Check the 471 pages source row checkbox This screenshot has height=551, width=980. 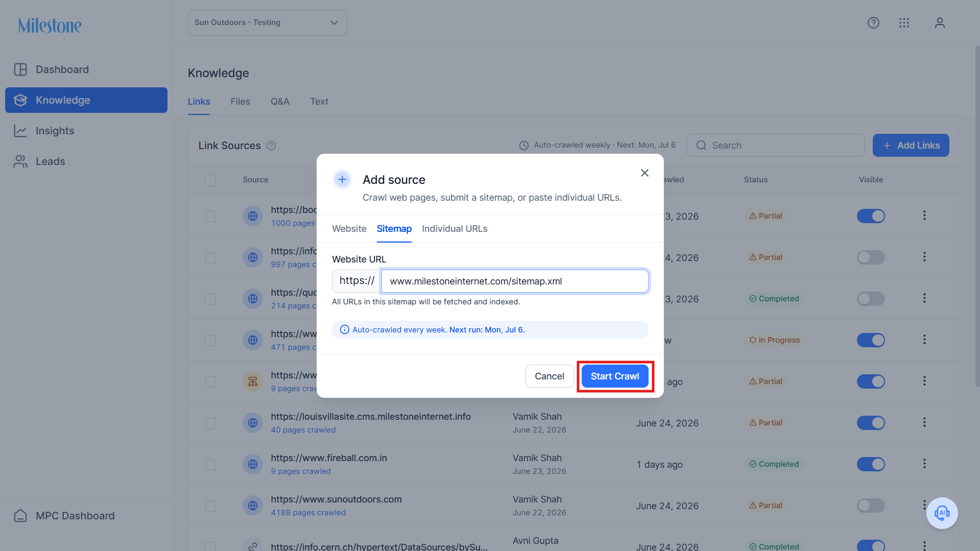pyautogui.click(x=210, y=341)
